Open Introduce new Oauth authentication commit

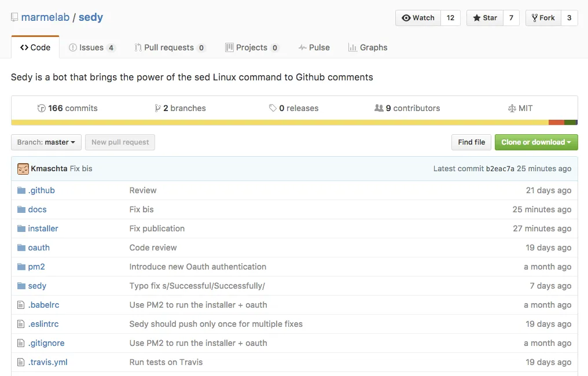click(197, 267)
